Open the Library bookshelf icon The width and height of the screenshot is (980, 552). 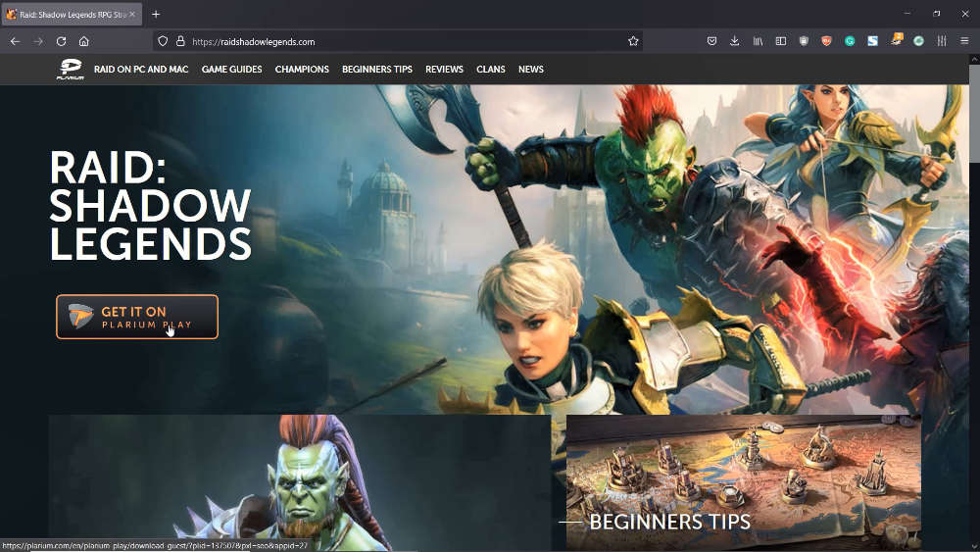[758, 41]
